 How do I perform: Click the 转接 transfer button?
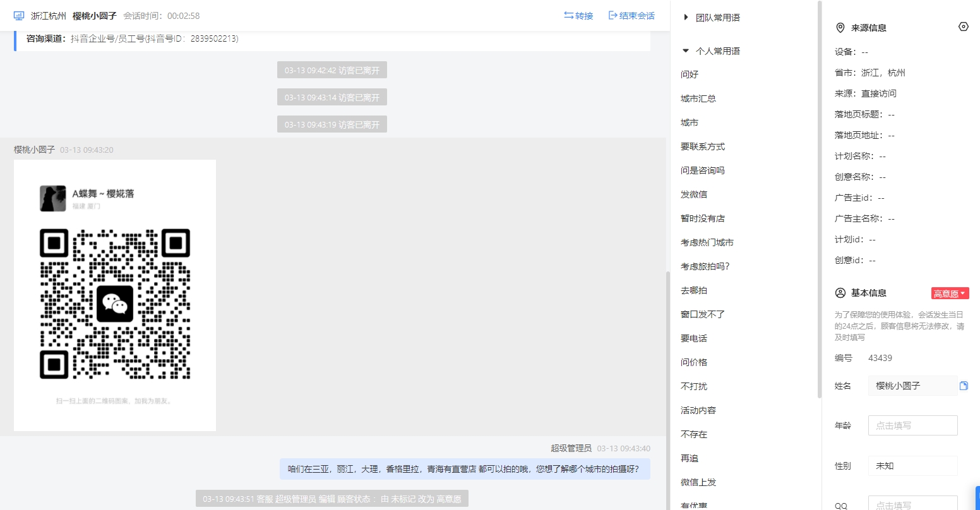[x=578, y=16]
